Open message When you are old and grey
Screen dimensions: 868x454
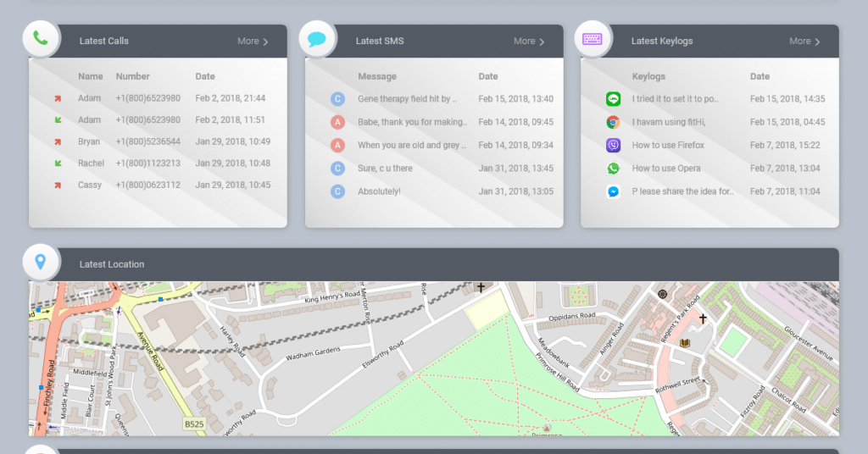[x=412, y=146]
